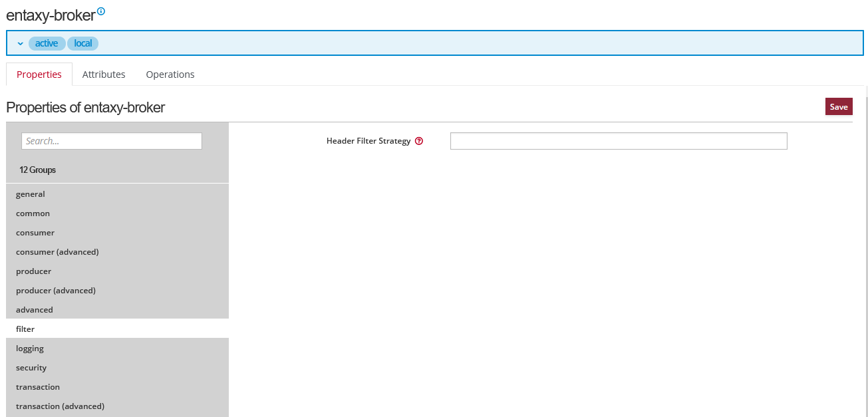Open the Operations tab
Image resolution: width=868 pixels, height=417 pixels.
170,74
